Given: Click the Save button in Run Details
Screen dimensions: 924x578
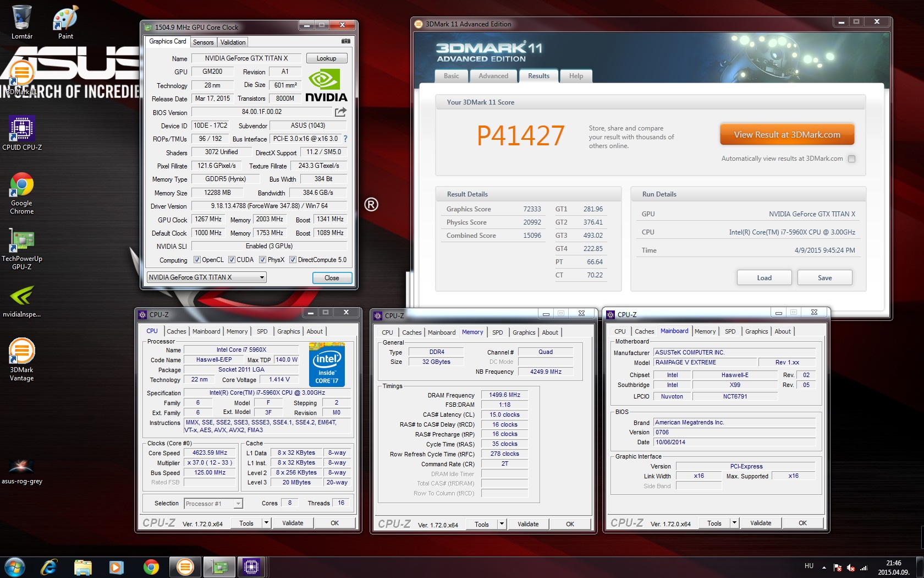Looking at the screenshot, I should (x=824, y=277).
